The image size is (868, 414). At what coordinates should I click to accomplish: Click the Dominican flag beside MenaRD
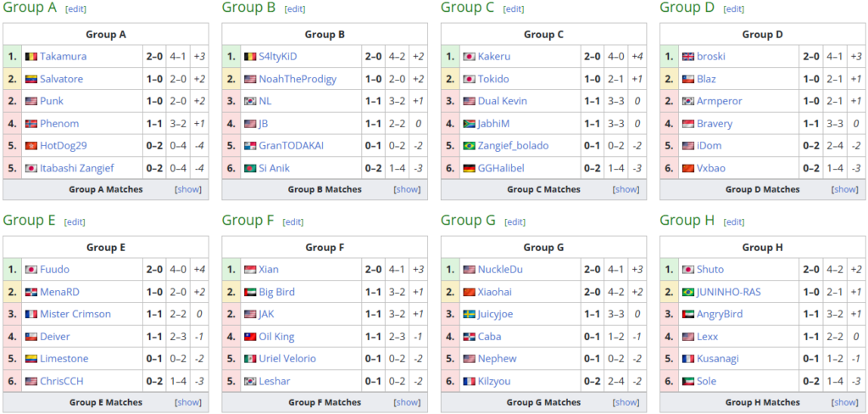coord(31,292)
